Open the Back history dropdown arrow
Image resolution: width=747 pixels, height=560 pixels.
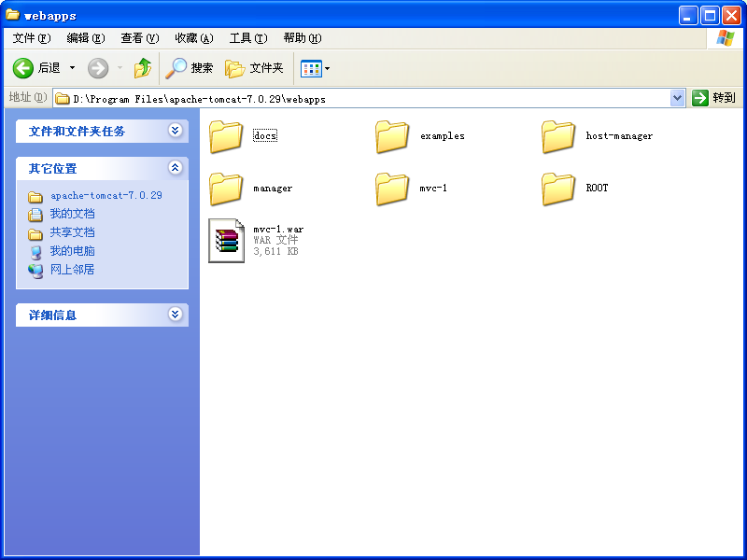pos(73,68)
